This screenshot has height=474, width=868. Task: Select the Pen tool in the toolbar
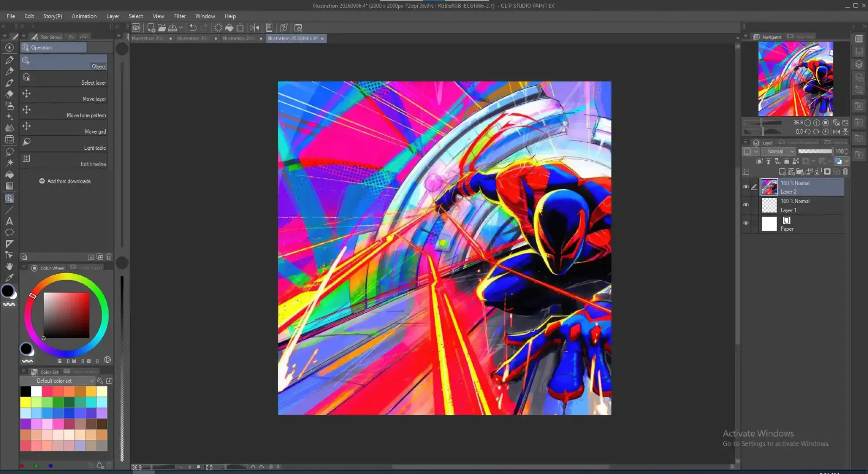coord(9,60)
